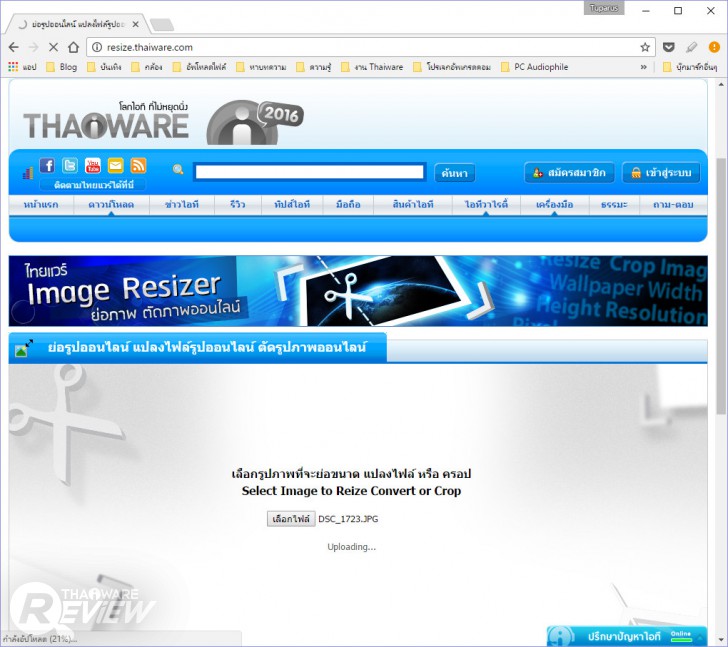
Task: Open the ข่าวไอที news menu
Action: click(182, 205)
